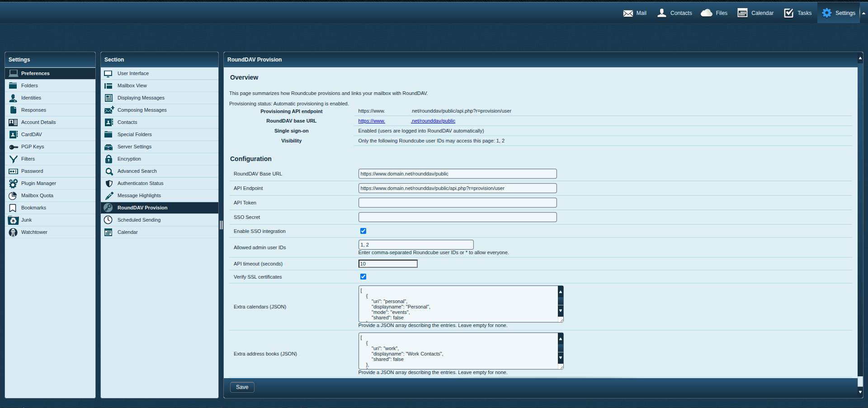Open the Files cloud icon
Image resolution: width=868 pixels, height=408 pixels.
(706, 13)
